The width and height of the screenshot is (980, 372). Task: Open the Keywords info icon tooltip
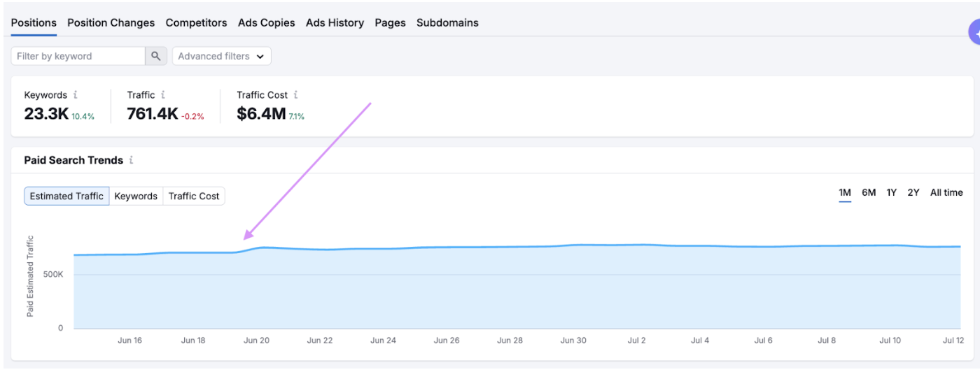click(x=76, y=95)
